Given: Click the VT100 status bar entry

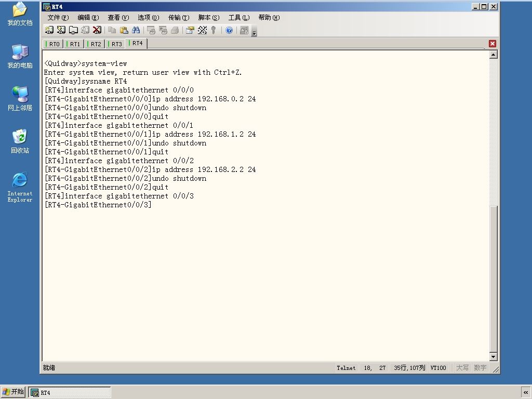Looking at the screenshot, I should [438, 368].
